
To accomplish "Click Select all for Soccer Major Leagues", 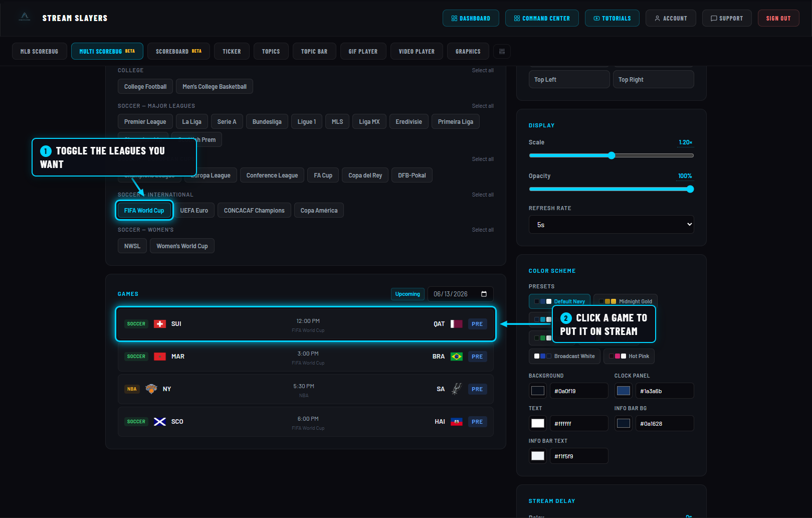I will (483, 106).
